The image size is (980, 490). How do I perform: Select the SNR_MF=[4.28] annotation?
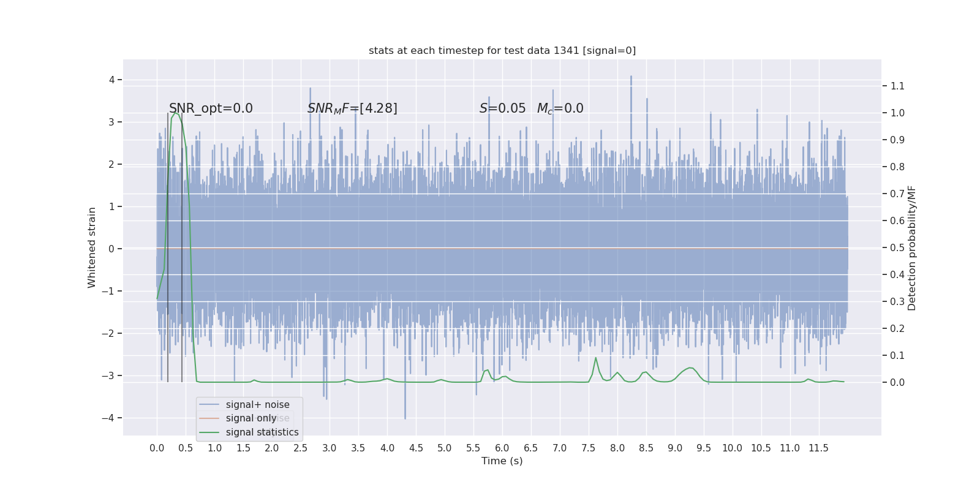(352, 108)
